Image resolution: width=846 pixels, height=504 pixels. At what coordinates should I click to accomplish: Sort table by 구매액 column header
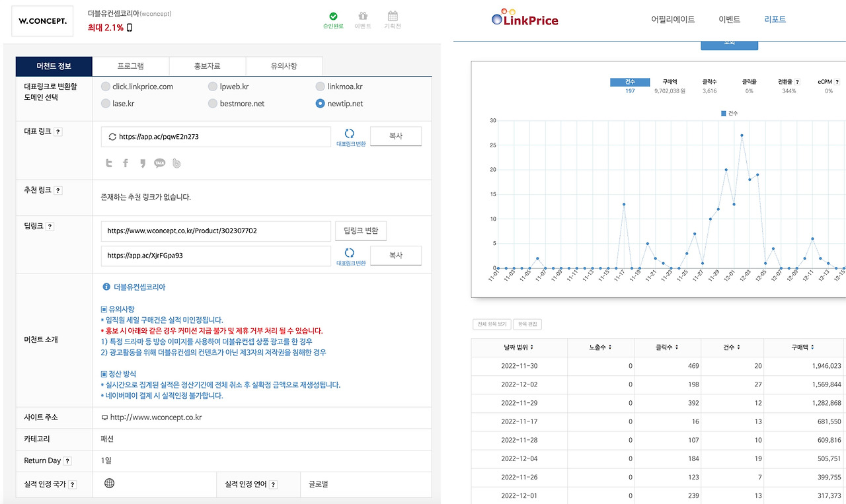tap(803, 347)
